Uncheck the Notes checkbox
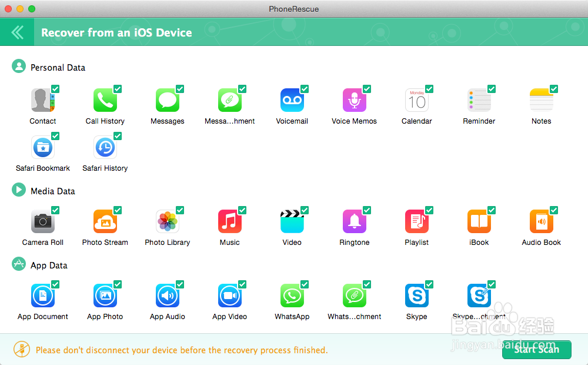This screenshot has width=588, height=365. pos(554,89)
